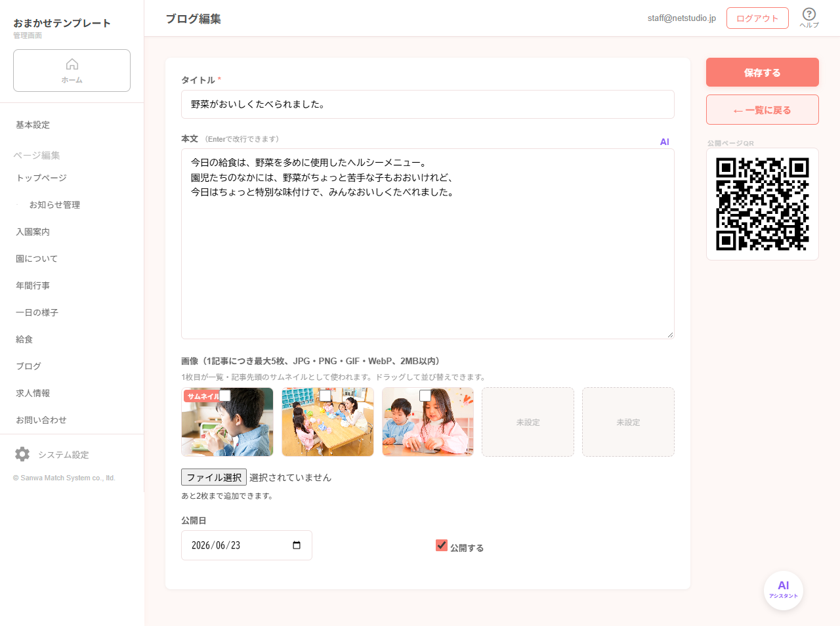Open ブログ in the sidebar

tap(28, 366)
